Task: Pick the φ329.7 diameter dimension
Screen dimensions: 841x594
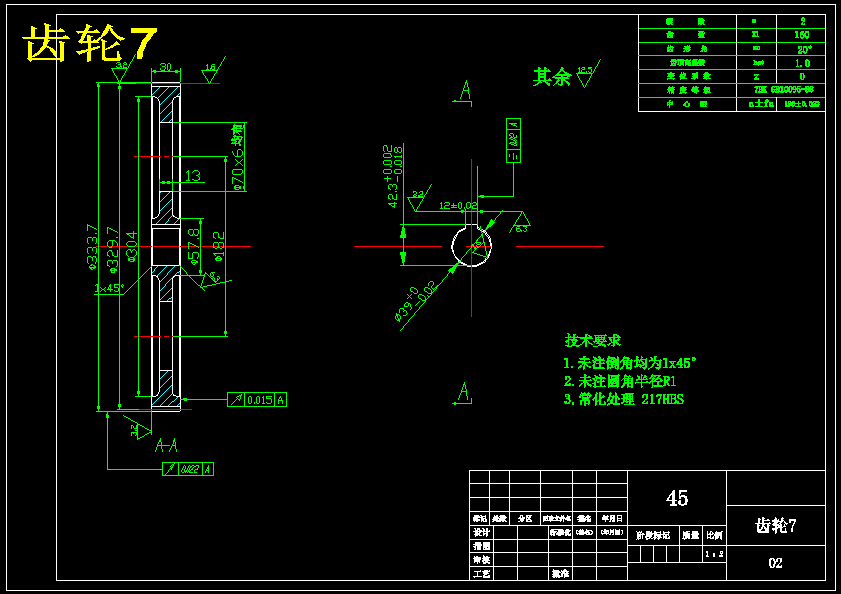Action: 112,248
